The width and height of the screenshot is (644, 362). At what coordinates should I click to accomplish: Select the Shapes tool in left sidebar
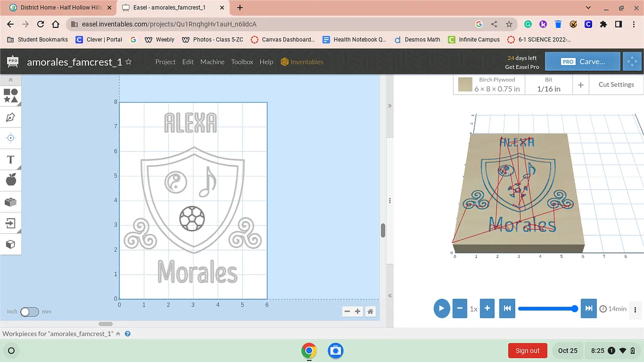coord(11,96)
